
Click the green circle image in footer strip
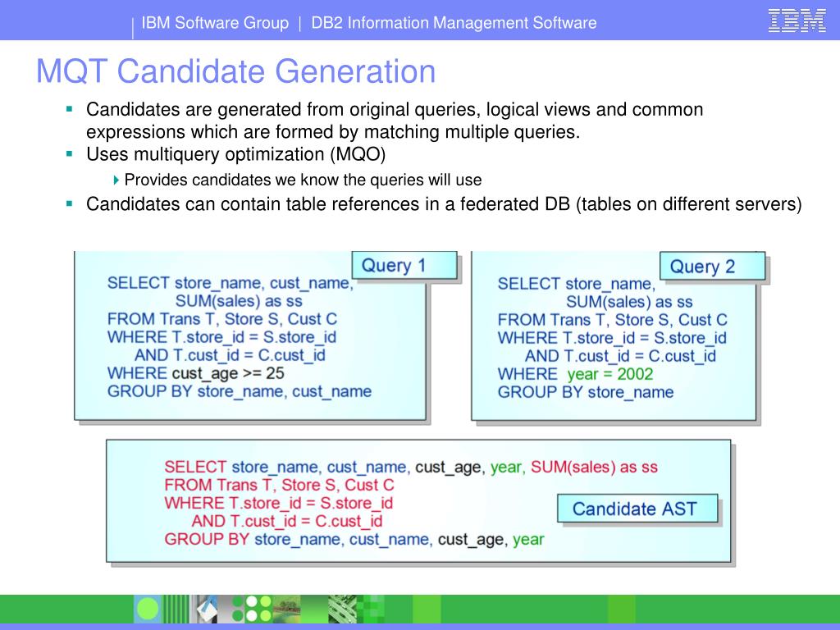pos(148,609)
